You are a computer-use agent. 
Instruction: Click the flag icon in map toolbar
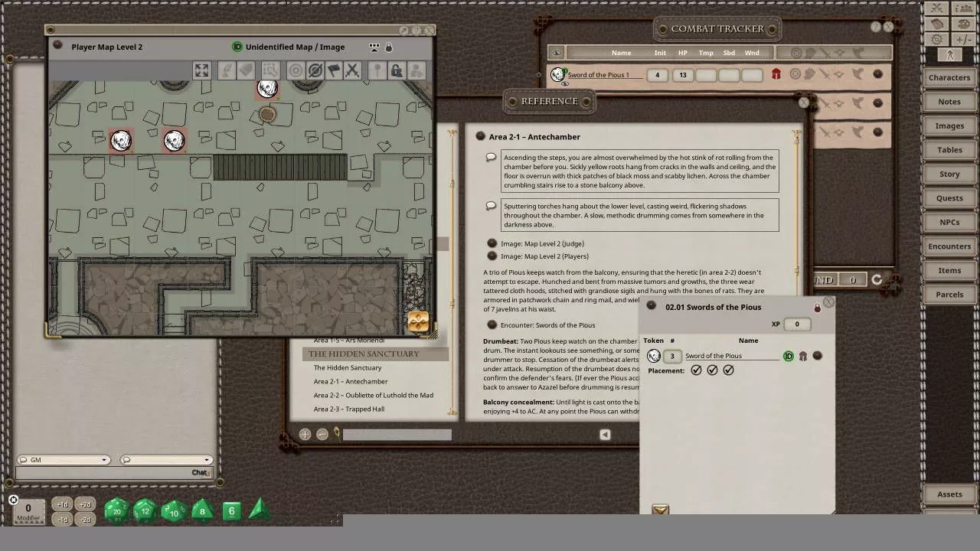coord(334,70)
